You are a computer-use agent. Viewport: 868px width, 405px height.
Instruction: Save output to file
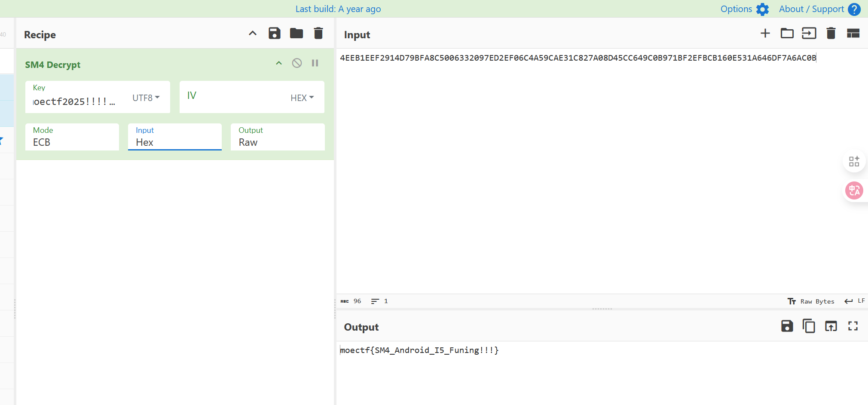787,326
